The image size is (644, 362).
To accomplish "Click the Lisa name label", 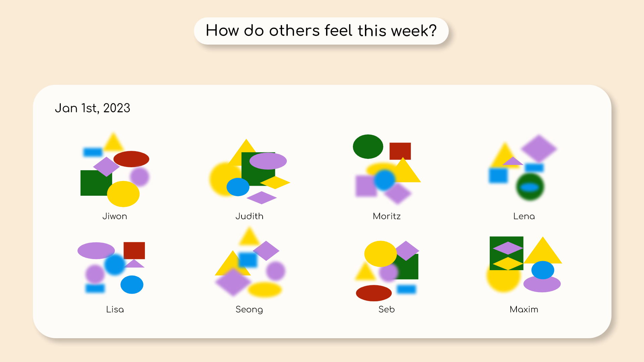I will (x=115, y=309).
